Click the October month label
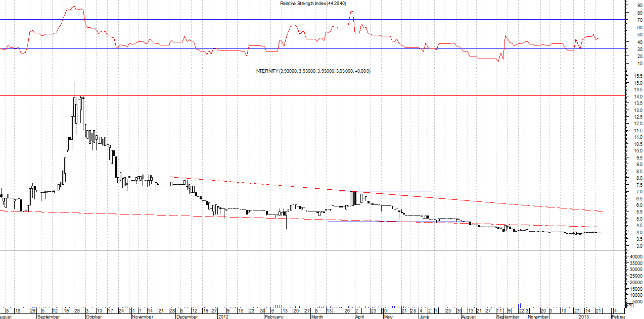Screen dimensions: 644x319 (94, 316)
